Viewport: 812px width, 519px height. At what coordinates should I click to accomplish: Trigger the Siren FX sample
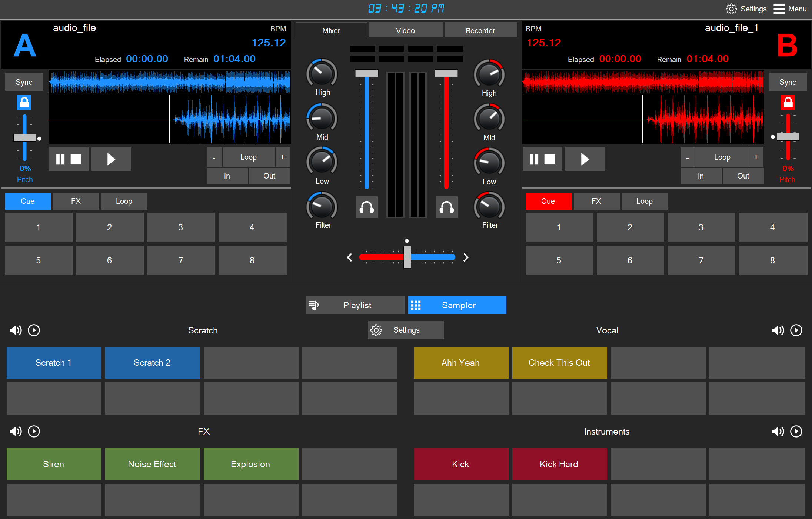tap(53, 464)
